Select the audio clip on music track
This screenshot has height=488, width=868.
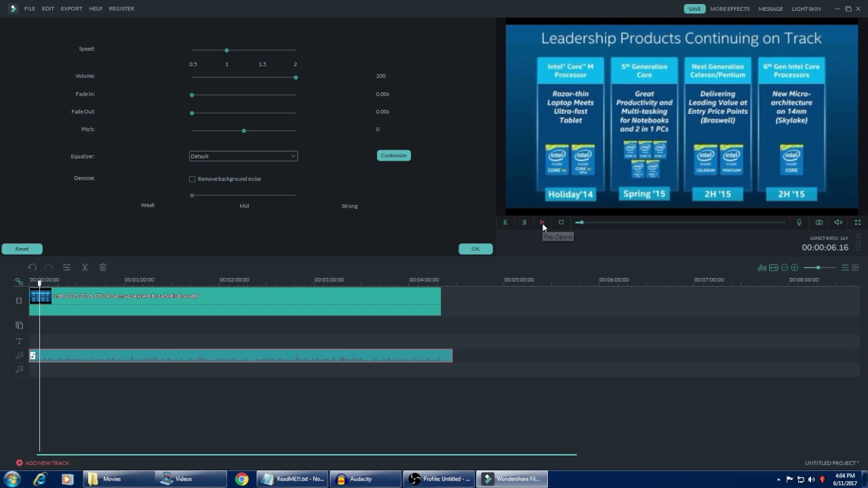[x=241, y=356]
